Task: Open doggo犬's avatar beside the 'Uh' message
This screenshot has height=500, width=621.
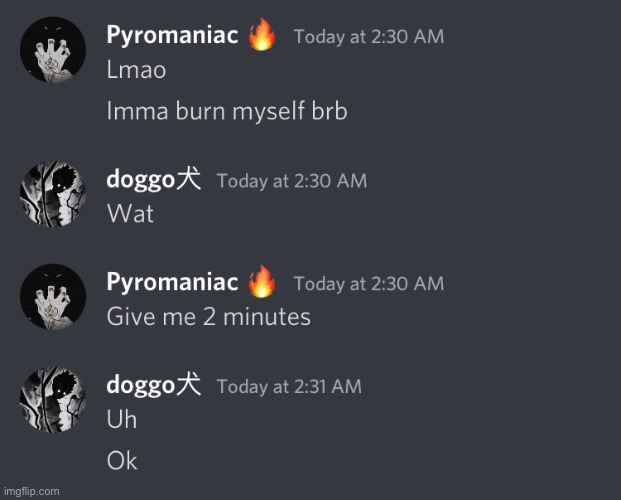Action: (53, 400)
